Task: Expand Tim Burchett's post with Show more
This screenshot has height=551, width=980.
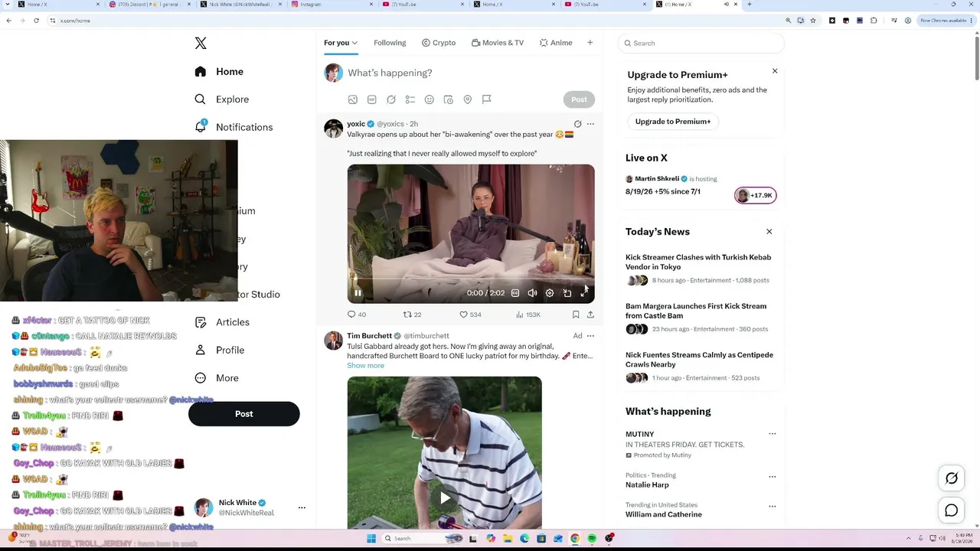Action: pos(365,366)
